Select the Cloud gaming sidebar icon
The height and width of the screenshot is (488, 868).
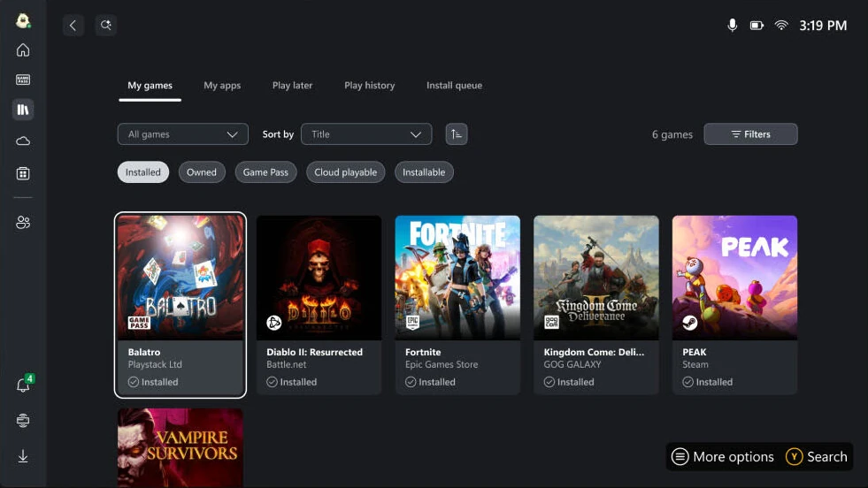[23, 141]
